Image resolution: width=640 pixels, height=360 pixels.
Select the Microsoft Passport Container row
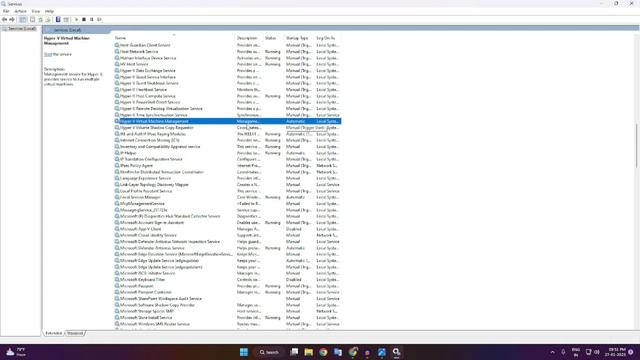[x=227, y=292]
